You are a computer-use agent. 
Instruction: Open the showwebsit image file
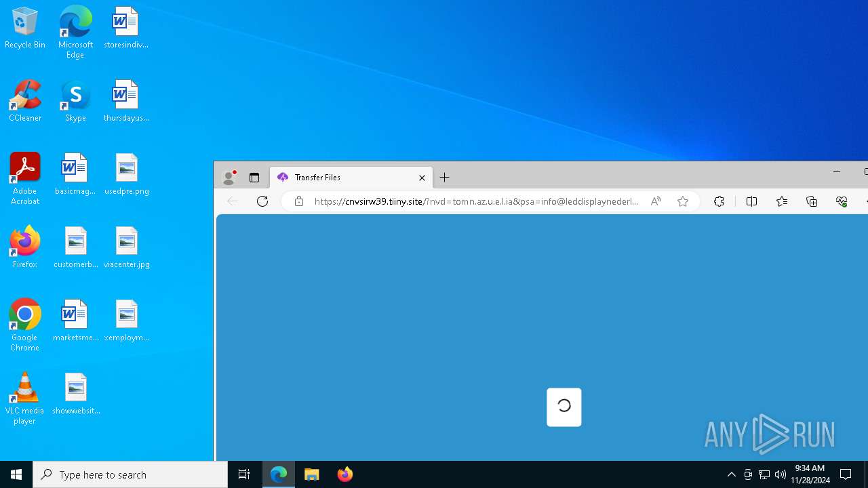pos(75,394)
